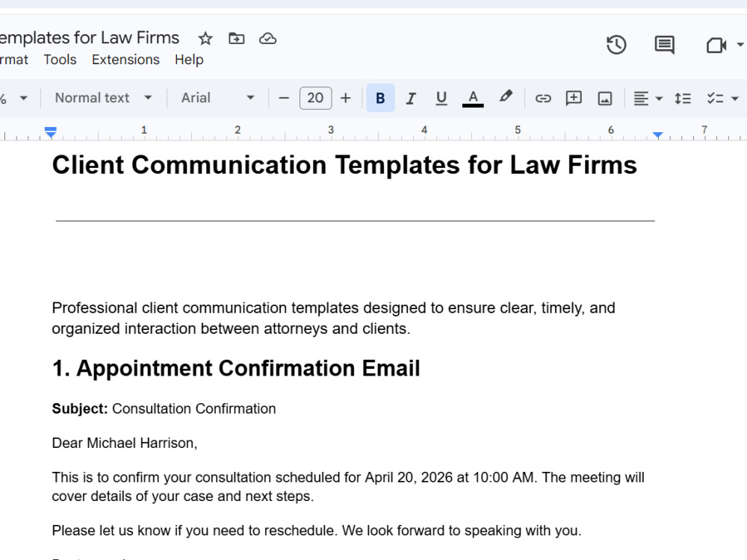This screenshot has width=747, height=560.
Task: Open the comments panel icon
Action: [664, 45]
